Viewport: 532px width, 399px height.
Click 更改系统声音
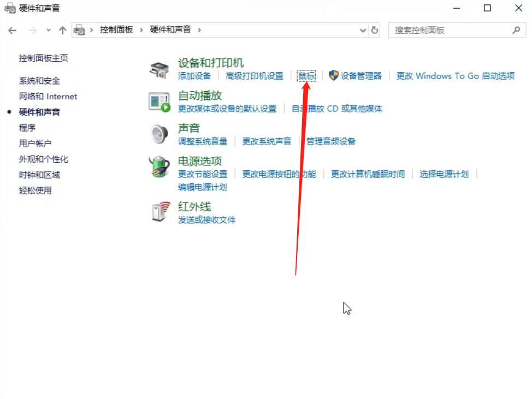267,141
